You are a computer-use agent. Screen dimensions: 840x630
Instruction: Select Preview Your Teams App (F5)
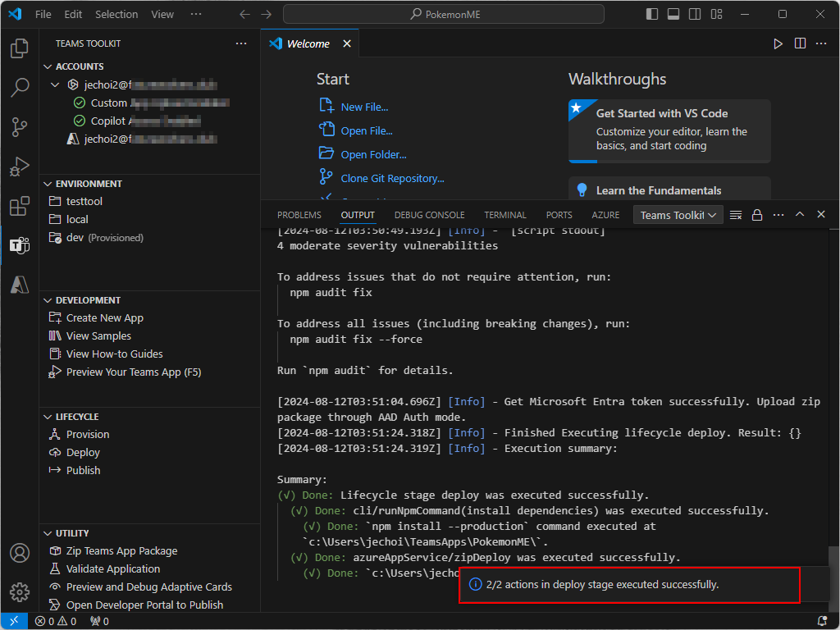click(134, 372)
